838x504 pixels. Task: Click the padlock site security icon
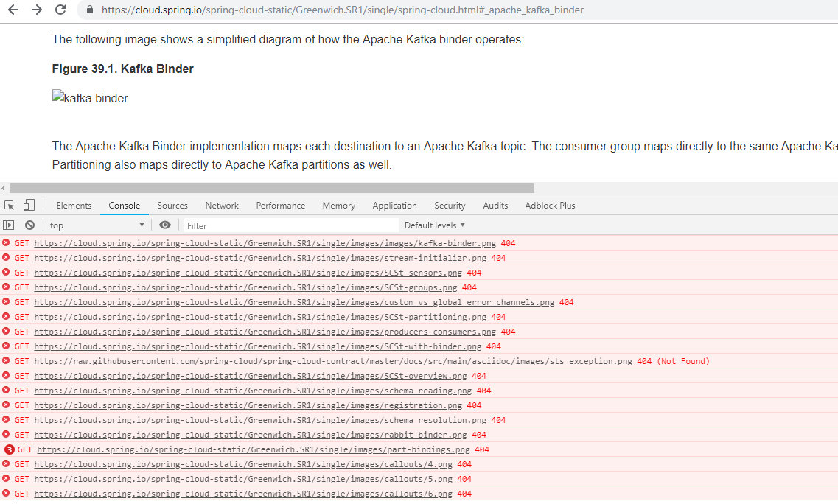90,10
